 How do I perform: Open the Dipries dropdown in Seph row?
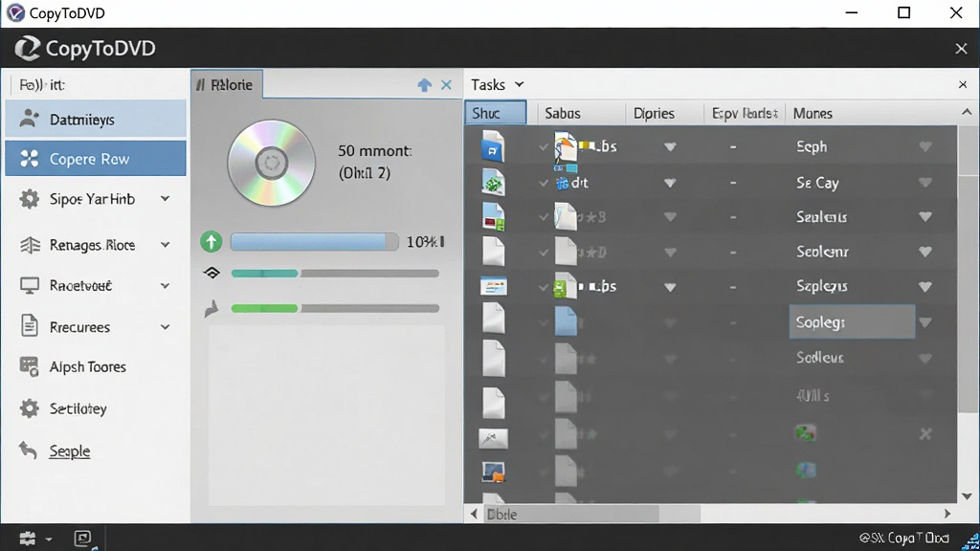point(670,146)
